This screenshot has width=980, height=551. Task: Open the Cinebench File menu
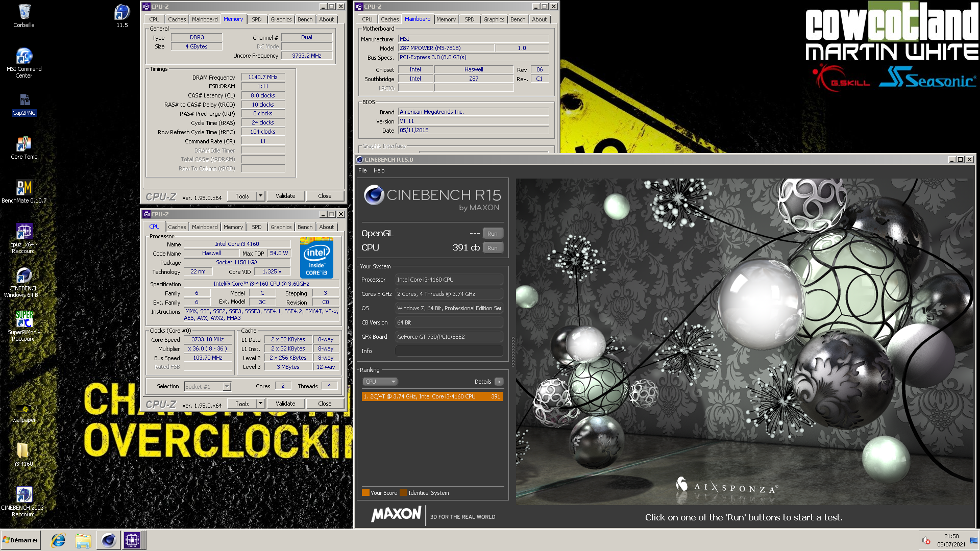362,170
